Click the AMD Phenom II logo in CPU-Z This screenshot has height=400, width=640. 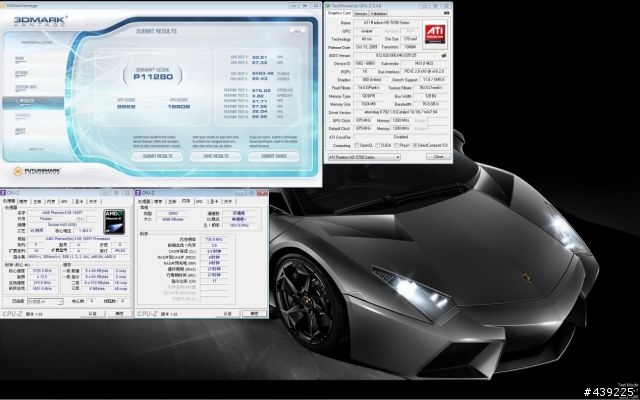coord(114,222)
